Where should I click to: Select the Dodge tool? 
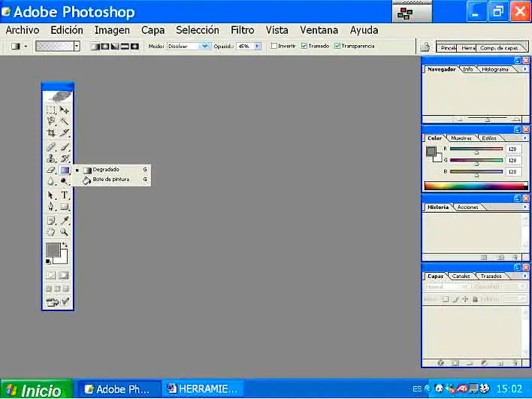(65, 181)
